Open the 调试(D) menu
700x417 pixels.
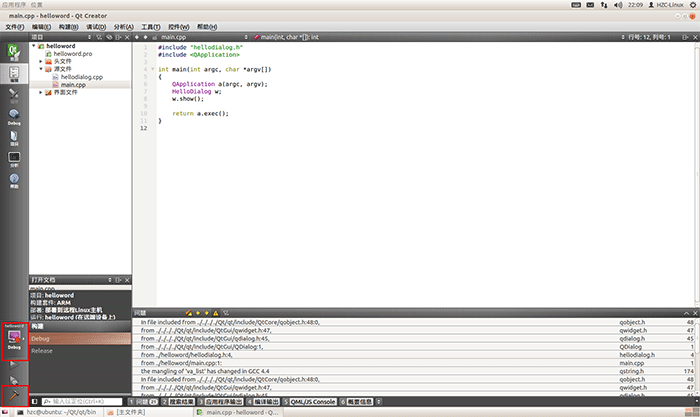(96, 27)
